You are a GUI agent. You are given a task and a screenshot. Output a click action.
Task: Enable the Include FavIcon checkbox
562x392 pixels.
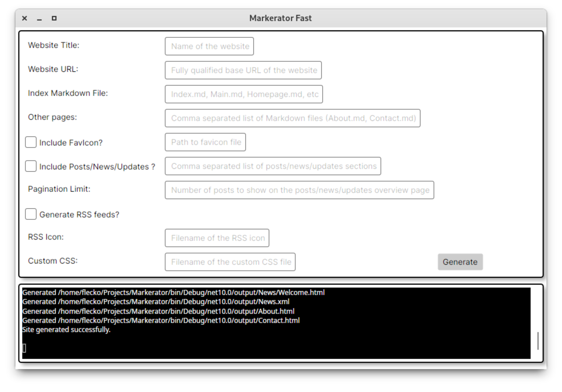[31, 142]
